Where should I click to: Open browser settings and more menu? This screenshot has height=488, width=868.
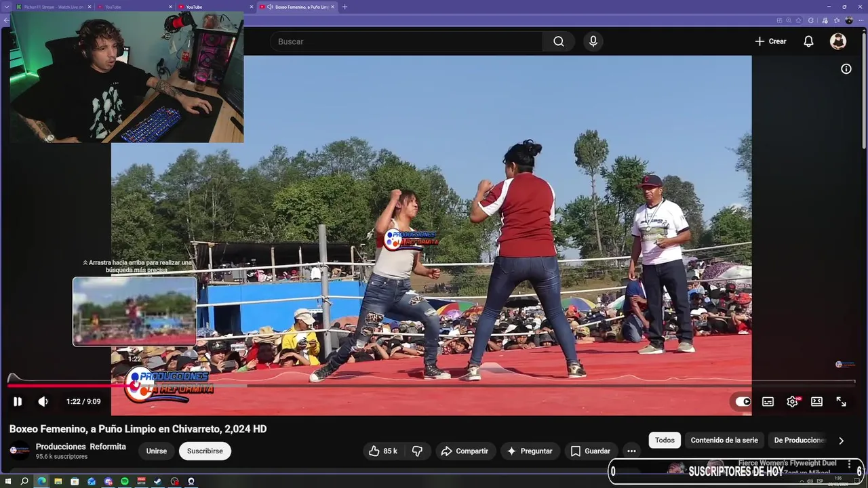[x=861, y=20]
